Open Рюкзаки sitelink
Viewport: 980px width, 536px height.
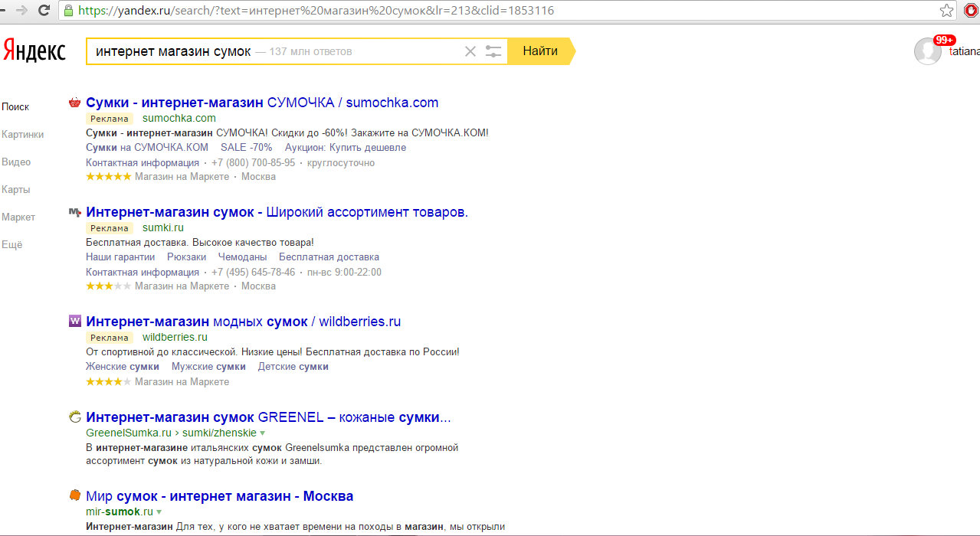pyautogui.click(x=186, y=257)
